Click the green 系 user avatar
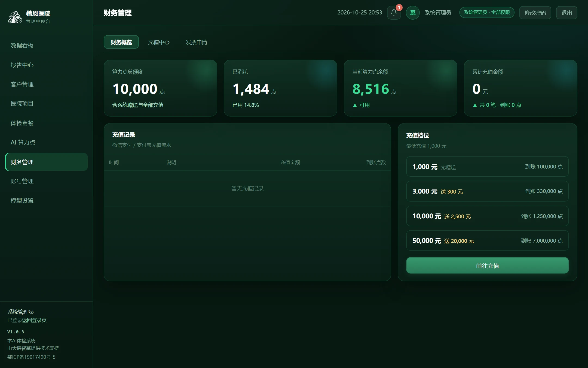The width and height of the screenshot is (588, 368). click(x=413, y=13)
